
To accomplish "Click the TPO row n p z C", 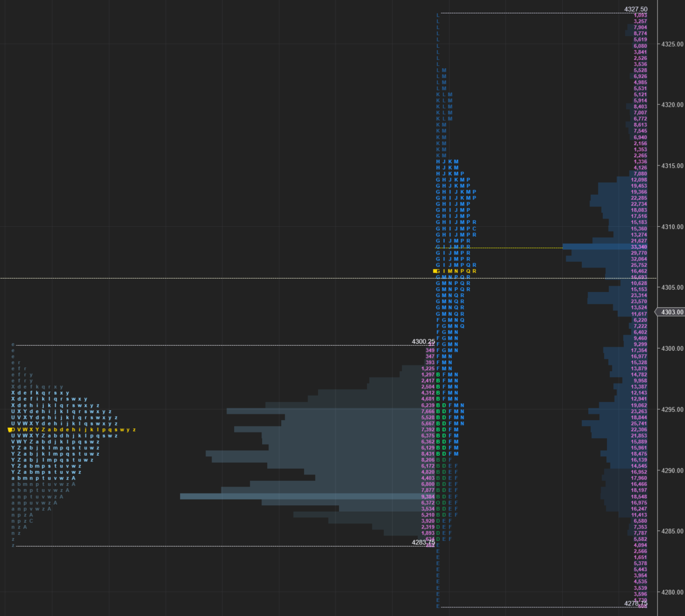I will [22, 521].
